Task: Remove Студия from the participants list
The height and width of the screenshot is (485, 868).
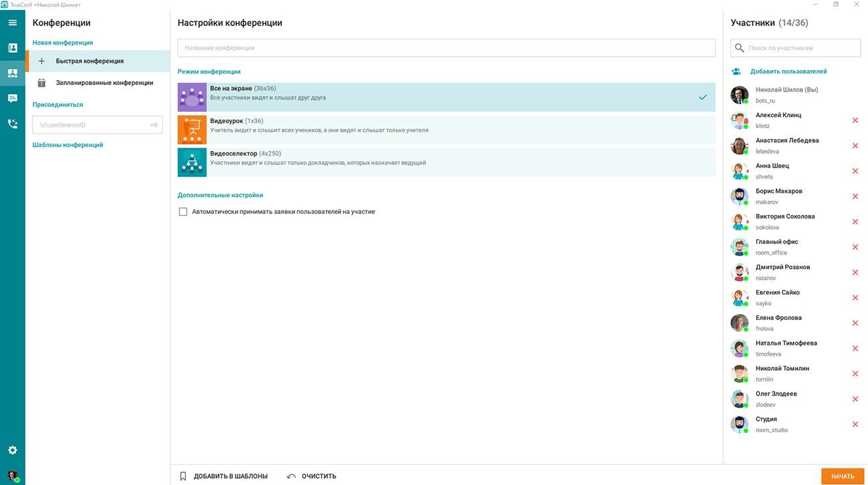Action: point(855,424)
